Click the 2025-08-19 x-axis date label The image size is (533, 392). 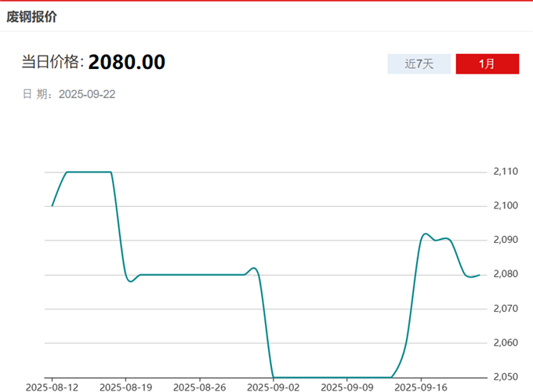coord(125,387)
